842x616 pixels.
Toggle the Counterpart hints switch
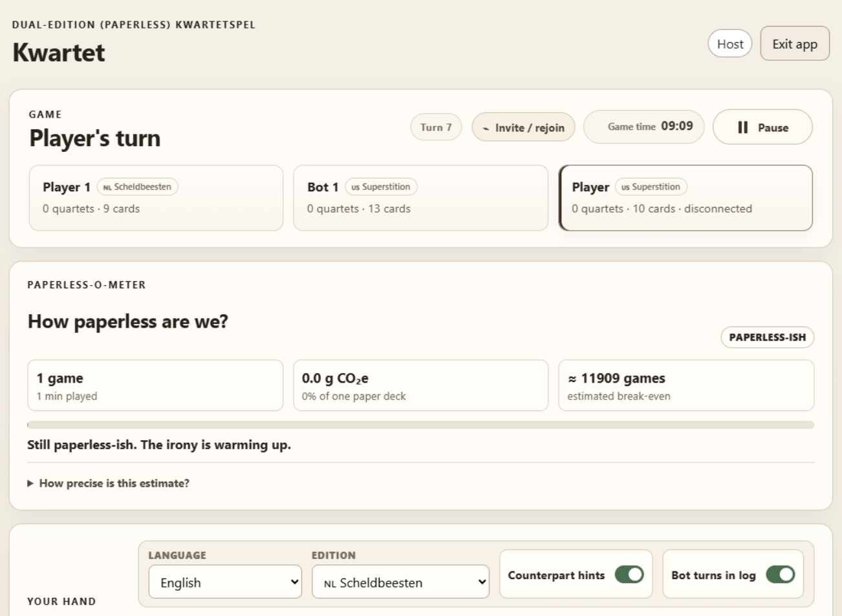(629, 575)
